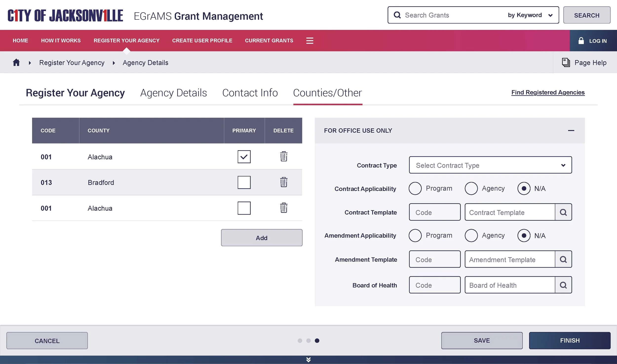
Task: Check Primary checkbox for Bradford
Action: click(x=244, y=182)
